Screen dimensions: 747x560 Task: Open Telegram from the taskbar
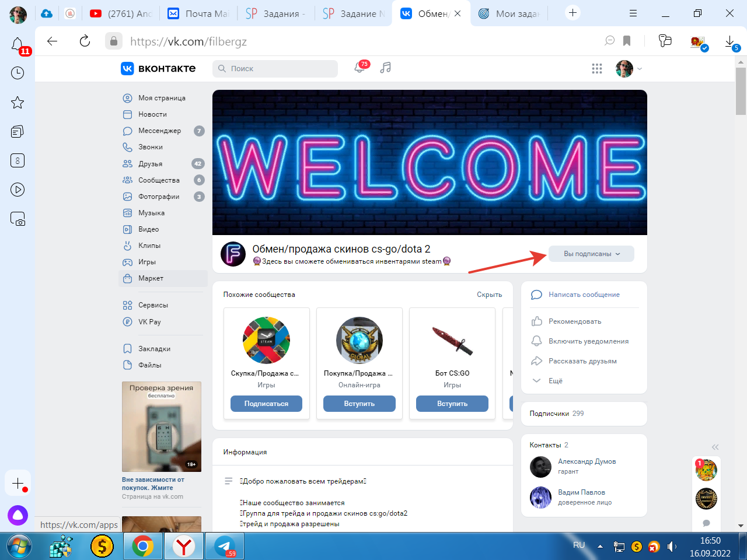coord(225,547)
